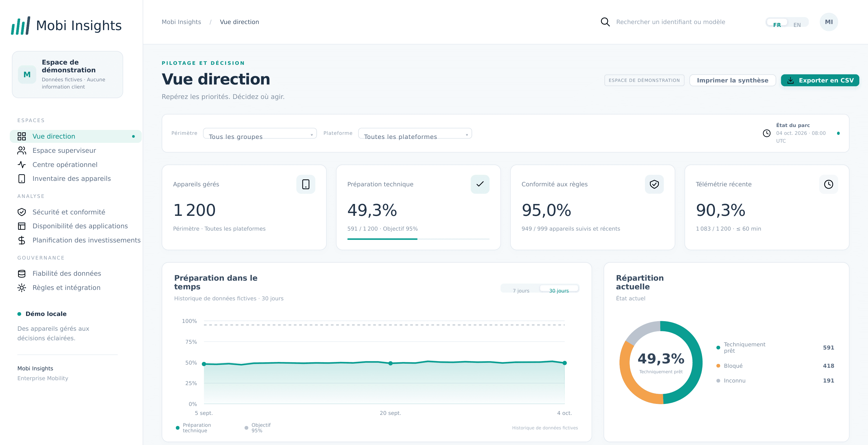
Task: Click the Vue direction grid icon
Action: pos(22,136)
